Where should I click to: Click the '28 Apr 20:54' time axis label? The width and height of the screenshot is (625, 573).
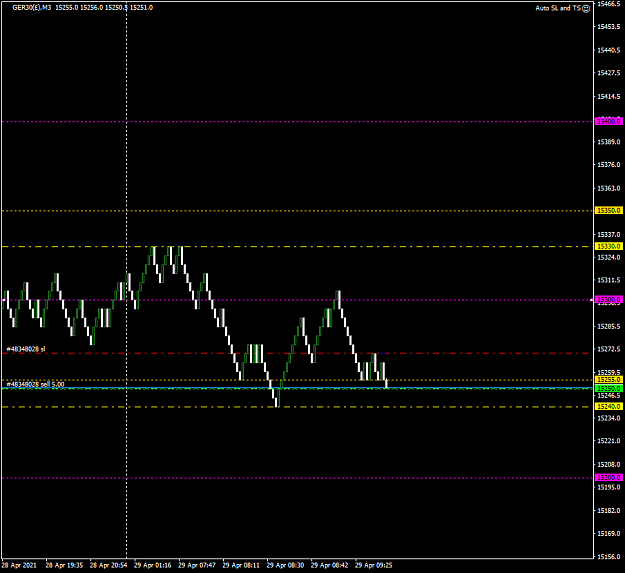click(108, 565)
